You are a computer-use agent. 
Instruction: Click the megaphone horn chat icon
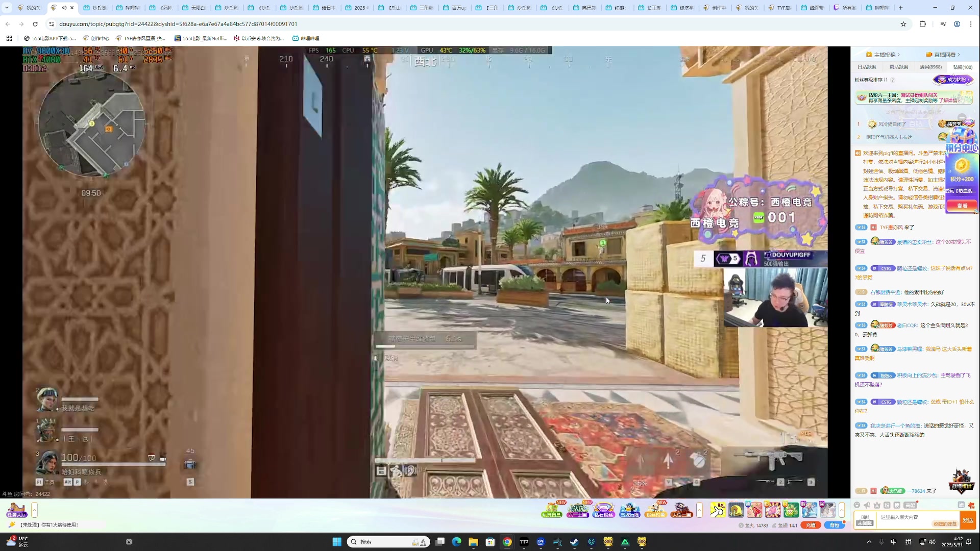(x=867, y=505)
